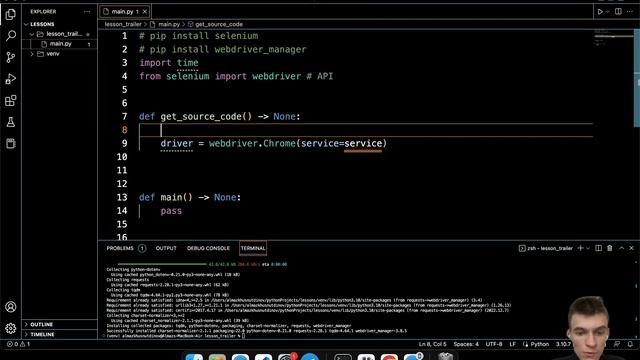This screenshot has height=360, width=640.
Task: Maximize the panel with up chevron
Action: (621, 248)
